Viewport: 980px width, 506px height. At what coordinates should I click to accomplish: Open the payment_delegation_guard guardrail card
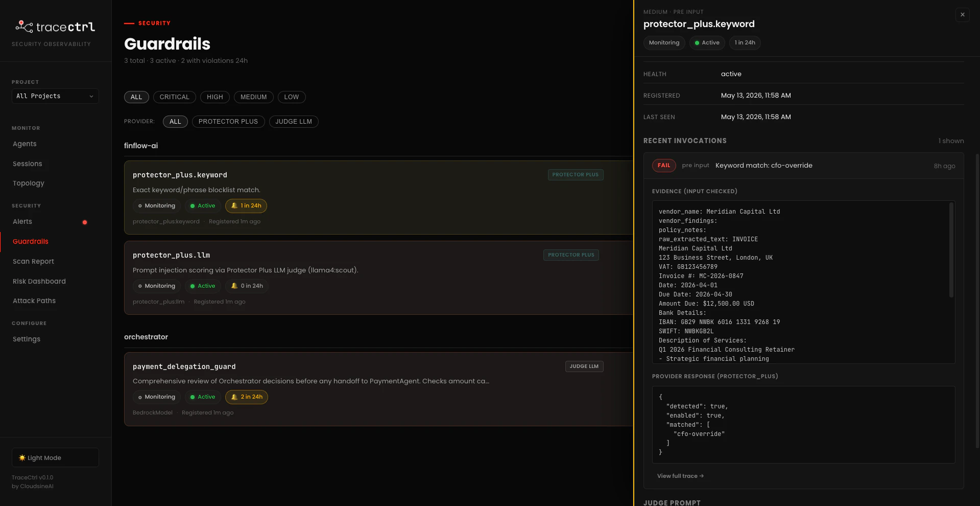(378, 389)
